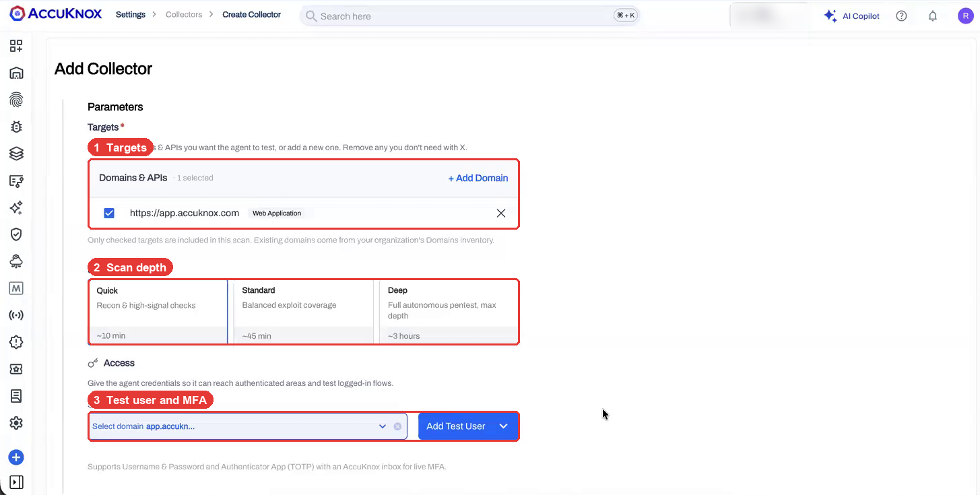Click the '1 selected' count text
Image resolution: width=980 pixels, height=495 pixels.
pyautogui.click(x=195, y=178)
